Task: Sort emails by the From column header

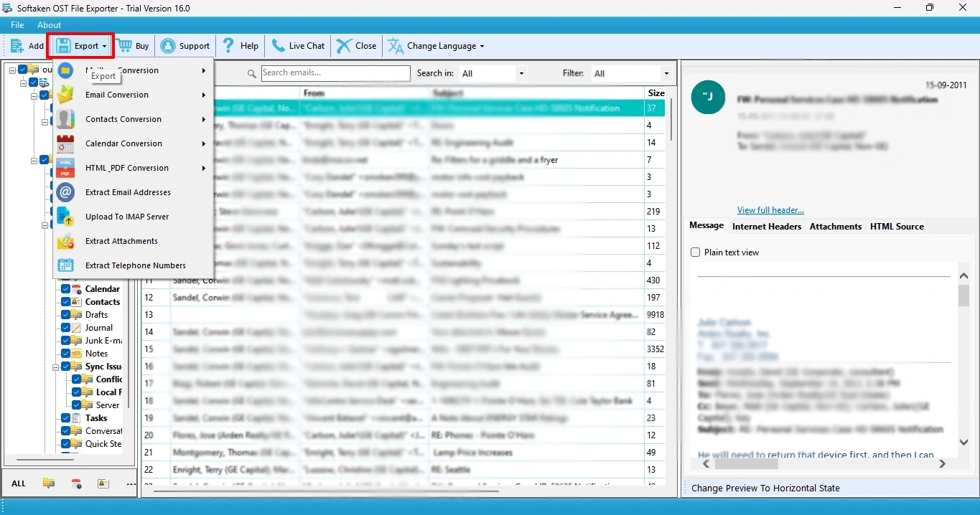Action: [x=364, y=93]
